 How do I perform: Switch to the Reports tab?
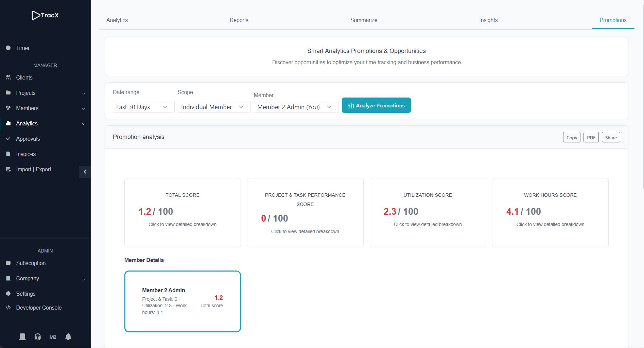pyautogui.click(x=239, y=20)
